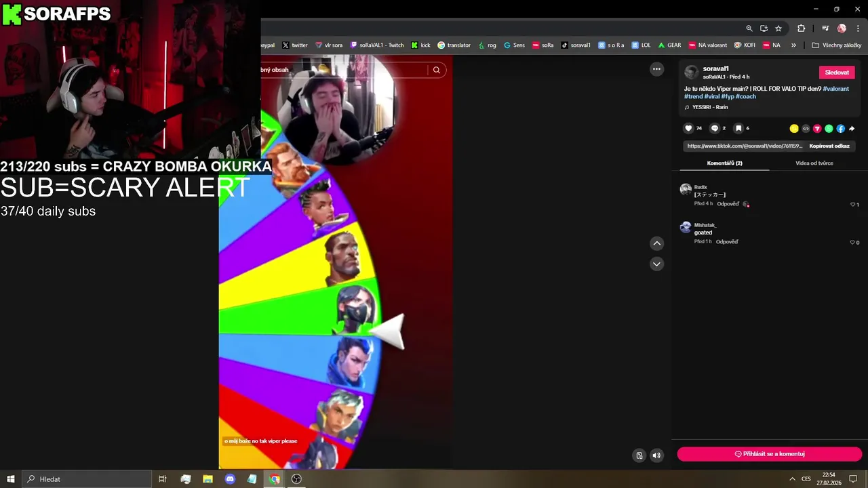Viewport: 868px width, 488px height.
Task: Expand hidden bookmarks with double chevron
Action: click(793, 45)
